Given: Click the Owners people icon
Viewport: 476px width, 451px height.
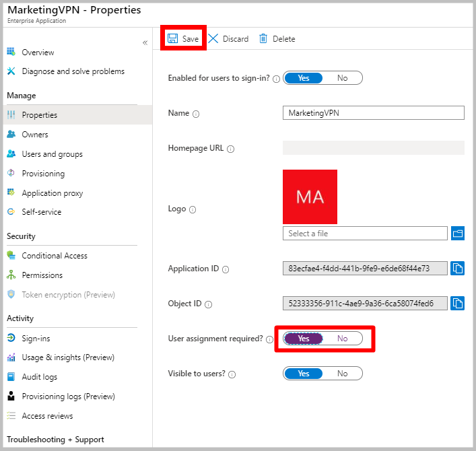Looking at the screenshot, I should (x=11, y=134).
